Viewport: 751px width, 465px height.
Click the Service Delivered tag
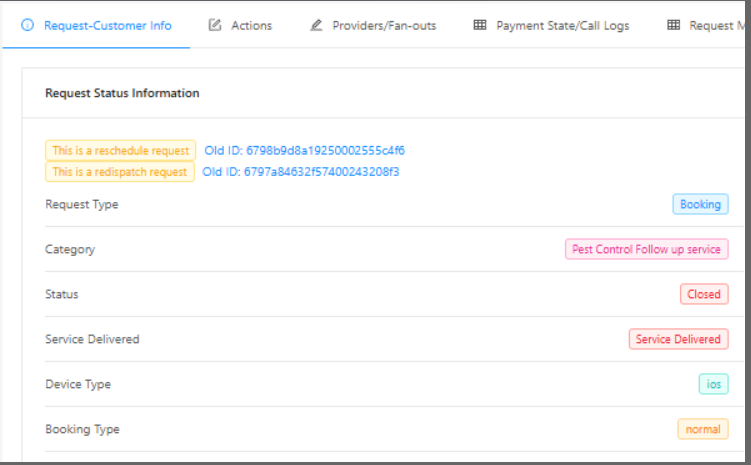tap(677, 339)
